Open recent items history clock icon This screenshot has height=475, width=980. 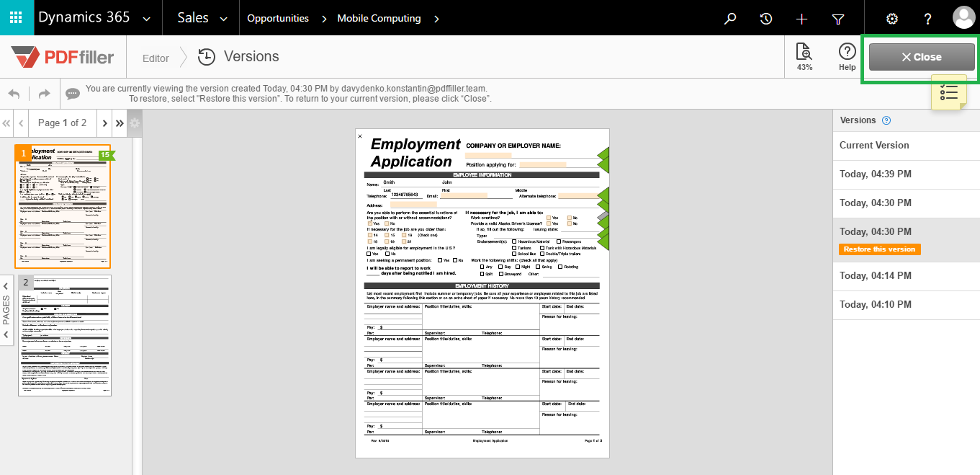(766, 19)
